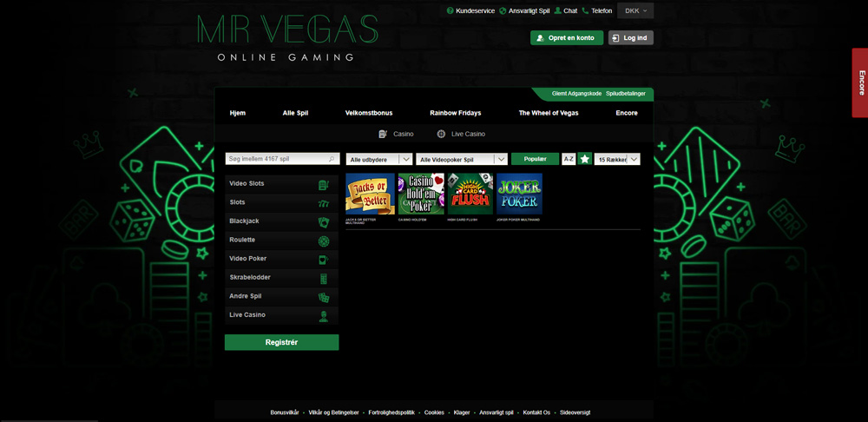
Task: Click the Telefon handset icon
Action: 585,10
